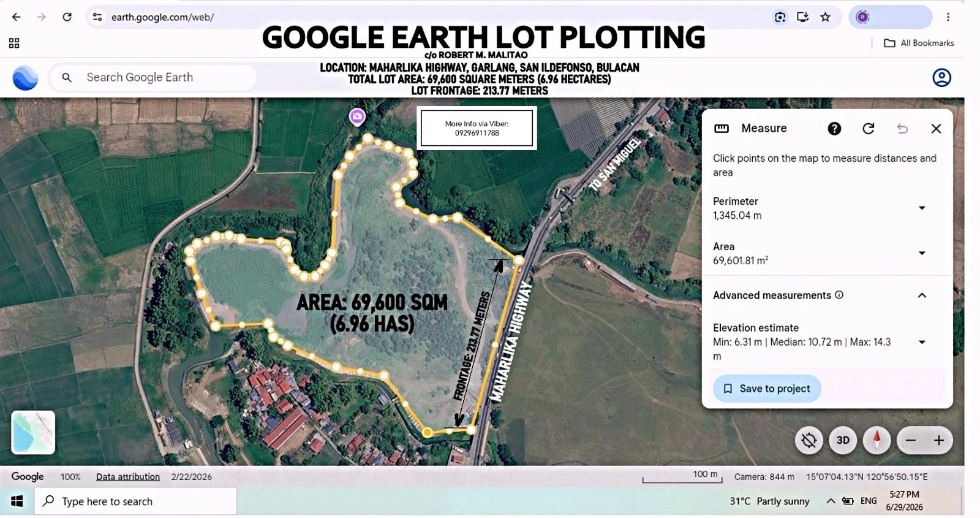Click the ruler Measure icon
The height and width of the screenshot is (518, 980).
point(722,129)
